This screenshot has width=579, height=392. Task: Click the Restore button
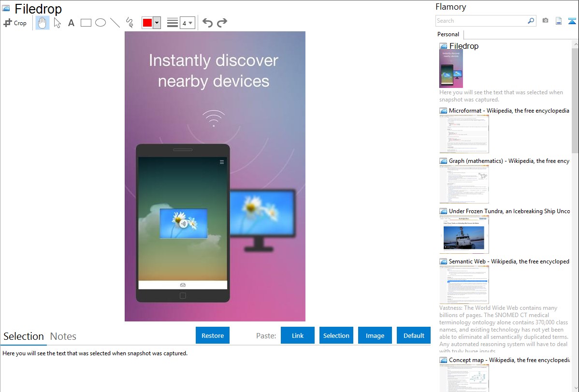pyautogui.click(x=213, y=335)
